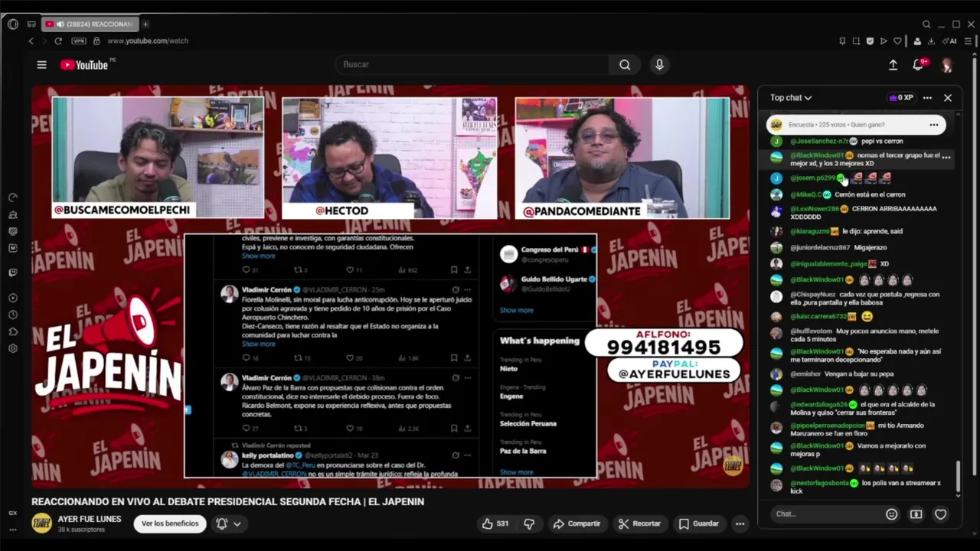
Task: Switch chat mode via Top chat dropdown
Action: point(791,98)
